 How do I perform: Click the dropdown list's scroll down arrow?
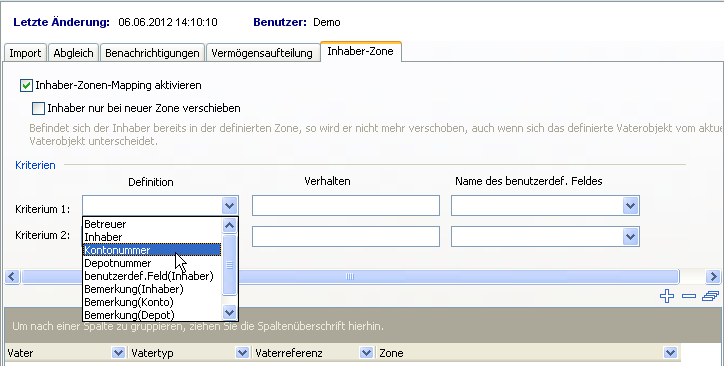coord(229,312)
